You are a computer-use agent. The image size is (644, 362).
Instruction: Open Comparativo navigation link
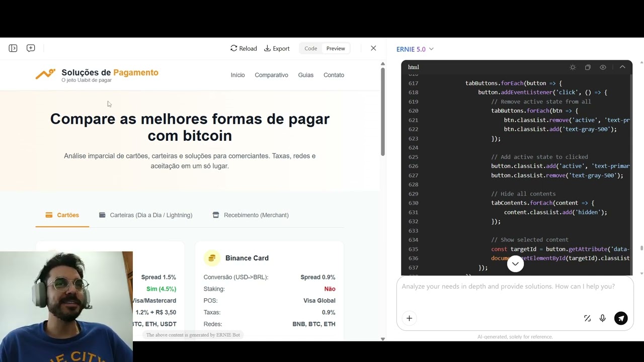[271, 75]
